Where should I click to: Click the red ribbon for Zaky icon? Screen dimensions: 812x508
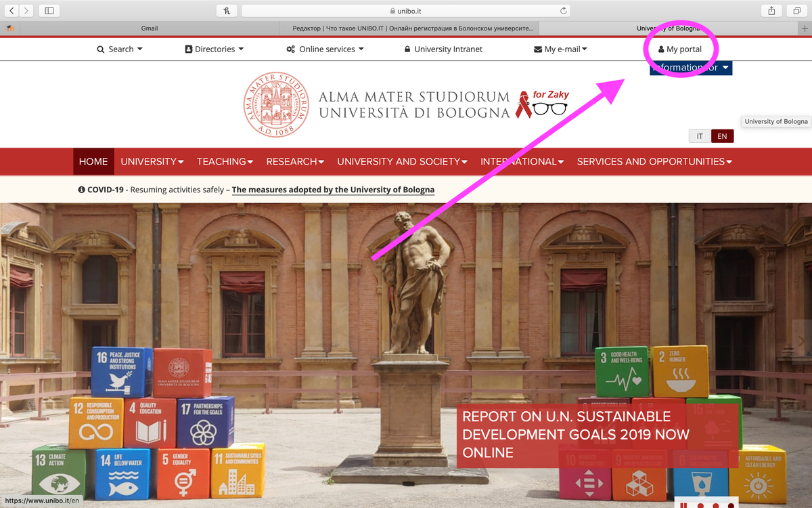click(x=524, y=105)
